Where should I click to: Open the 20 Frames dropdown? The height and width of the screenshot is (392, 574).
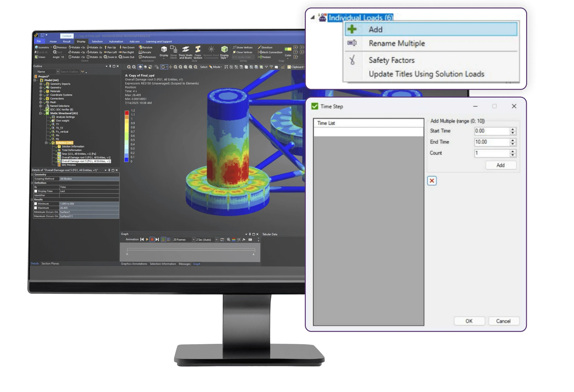click(193, 240)
